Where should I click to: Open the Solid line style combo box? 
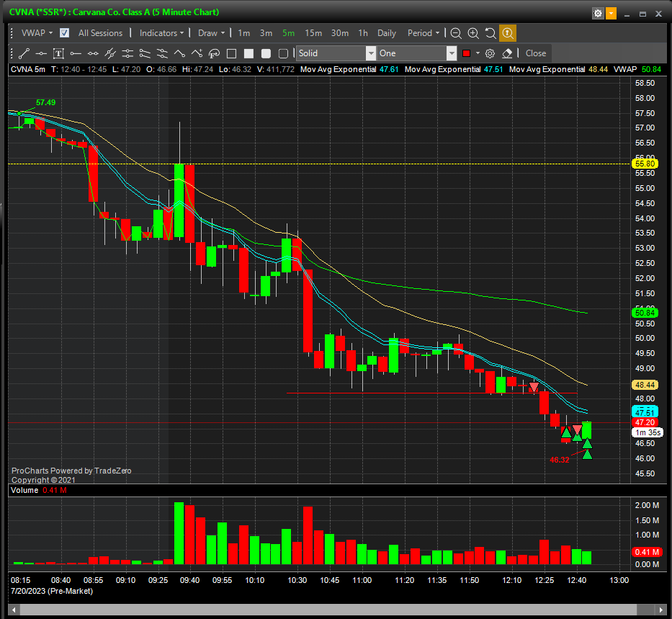[x=336, y=53]
